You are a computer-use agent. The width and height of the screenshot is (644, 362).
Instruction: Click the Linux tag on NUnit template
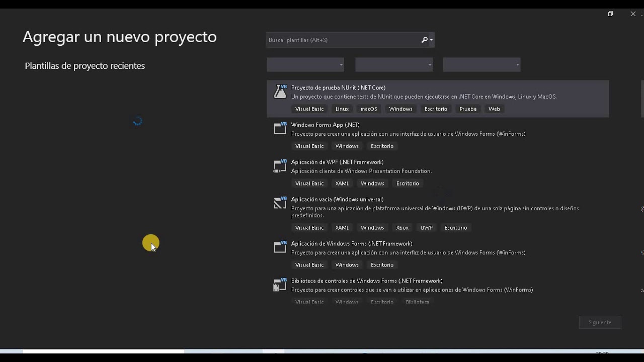[x=342, y=109]
